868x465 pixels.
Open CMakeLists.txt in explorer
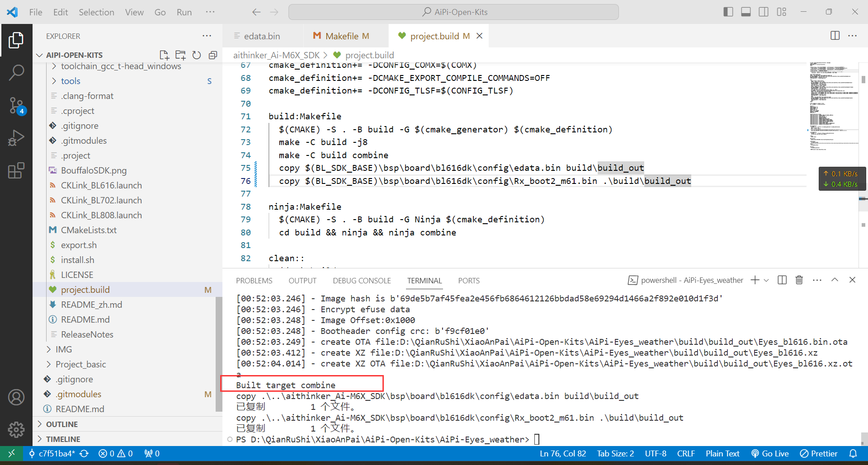(89, 230)
